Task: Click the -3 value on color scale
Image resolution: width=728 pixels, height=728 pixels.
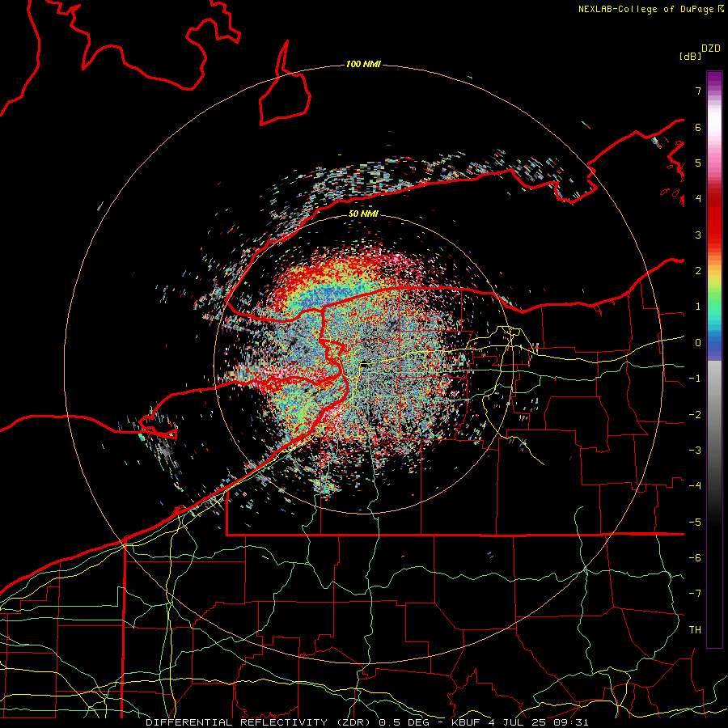Action: [695, 451]
